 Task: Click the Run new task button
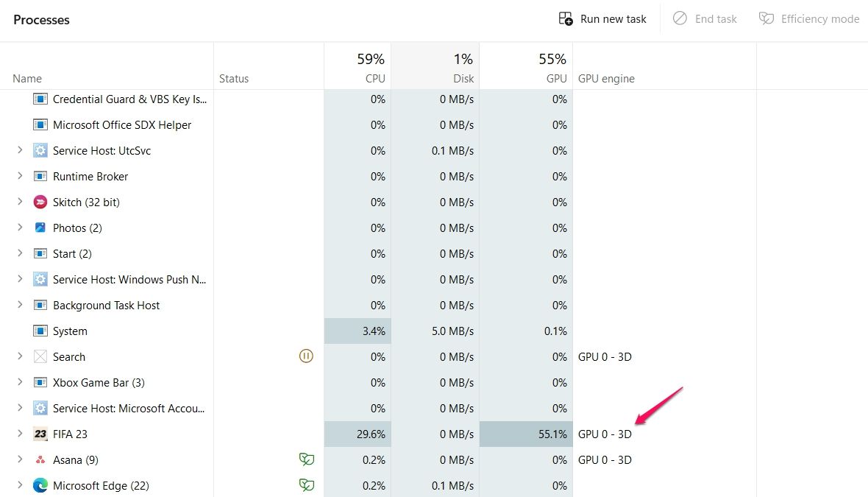pyautogui.click(x=602, y=19)
